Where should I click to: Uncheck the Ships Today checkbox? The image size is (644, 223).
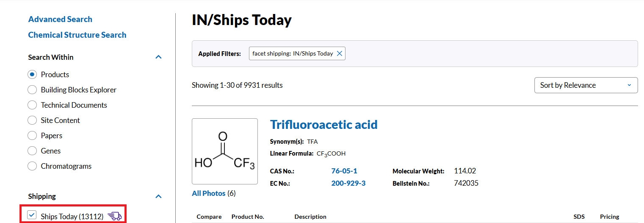[32, 215]
